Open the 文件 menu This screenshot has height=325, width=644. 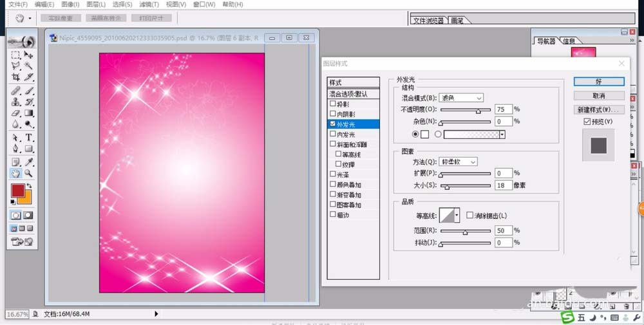[x=18, y=5]
